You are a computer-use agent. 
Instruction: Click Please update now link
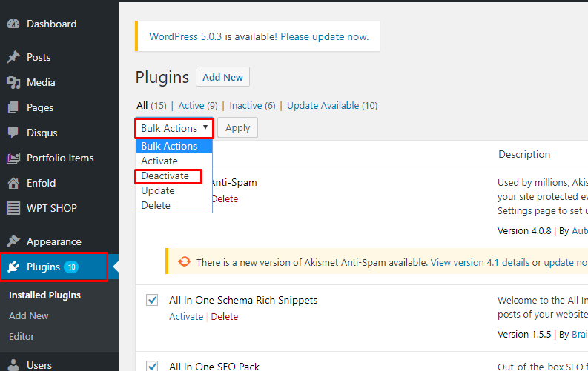coord(323,37)
